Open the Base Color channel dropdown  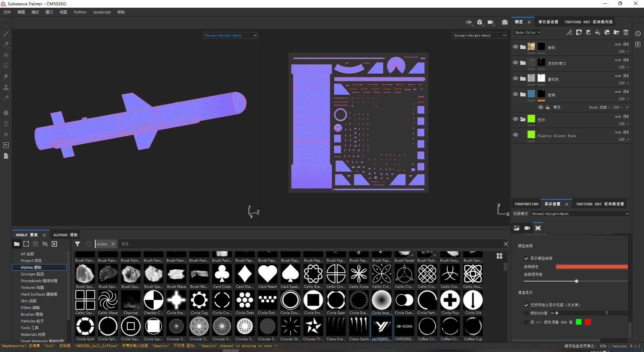click(527, 32)
